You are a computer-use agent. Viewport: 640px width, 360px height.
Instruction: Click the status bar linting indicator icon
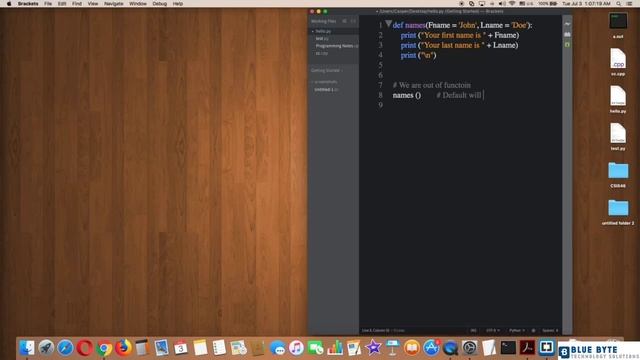(533, 331)
